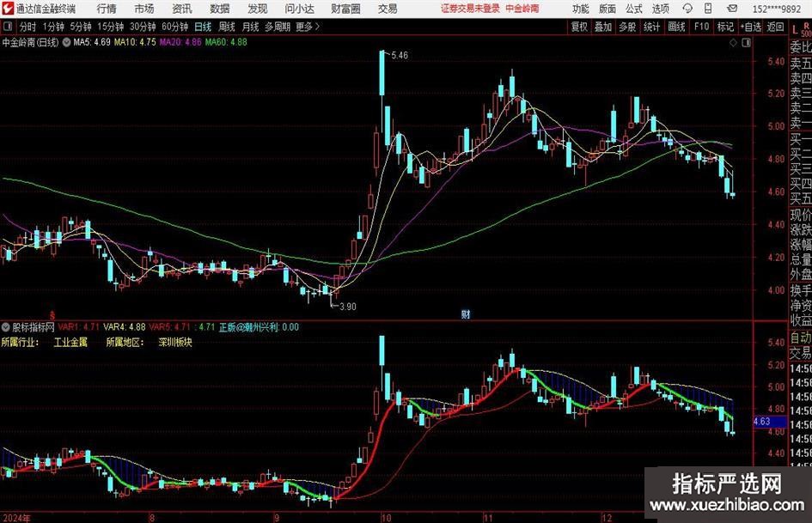Toggle the left panel icon beside 分时
The width and height of the screenshot is (812, 523).
point(7,27)
